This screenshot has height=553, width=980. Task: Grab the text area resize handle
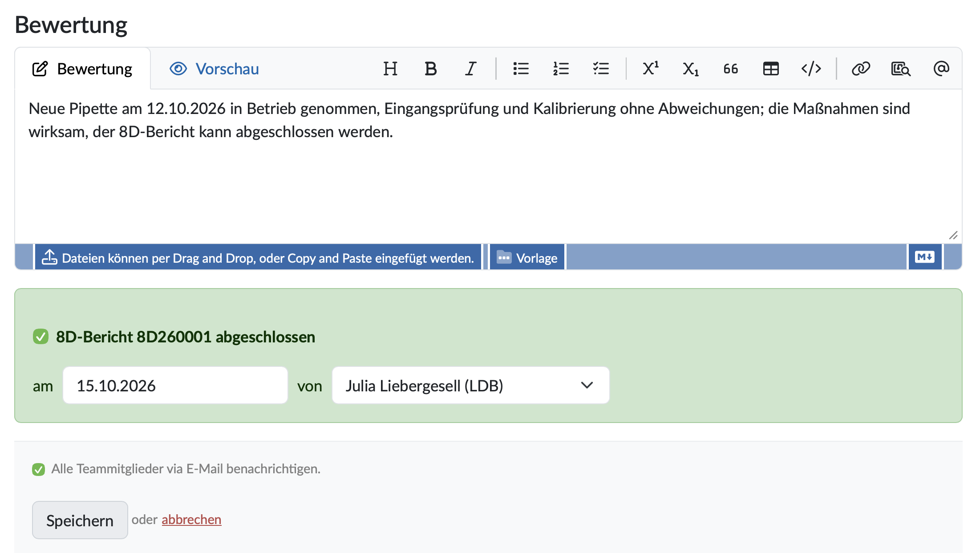pyautogui.click(x=953, y=235)
